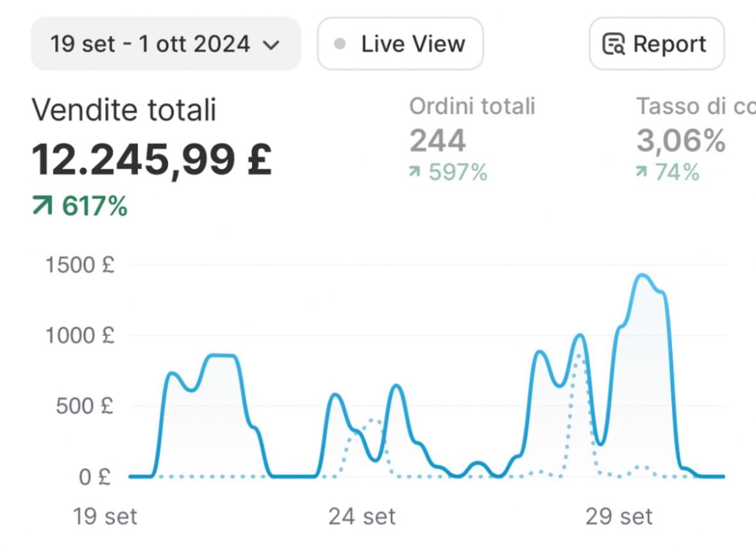
Task: Open the Report button
Action: 656,44
